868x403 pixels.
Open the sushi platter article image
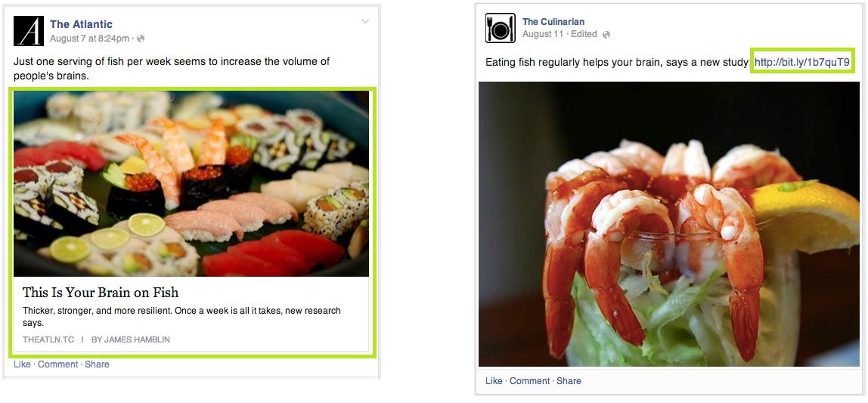(191, 184)
